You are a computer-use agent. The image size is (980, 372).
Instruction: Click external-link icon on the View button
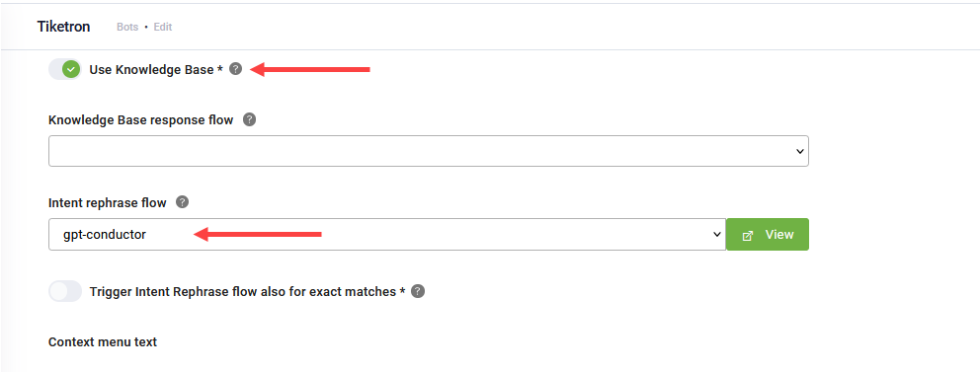click(x=748, y=235)
